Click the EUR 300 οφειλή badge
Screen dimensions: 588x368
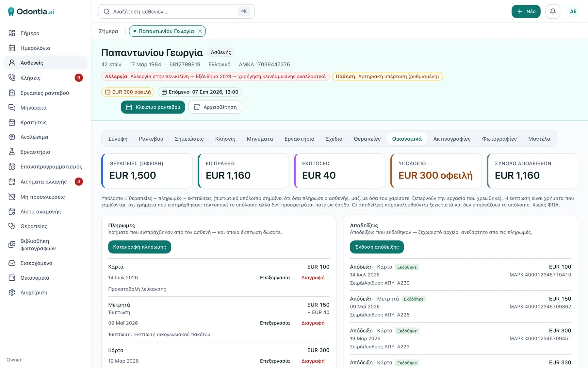[x=128, y=92]
